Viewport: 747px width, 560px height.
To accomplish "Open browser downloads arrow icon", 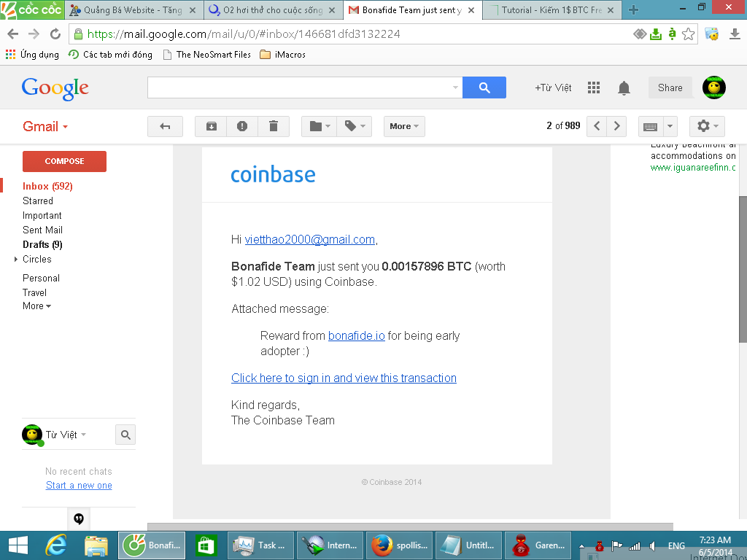I will tap(735, 34).
